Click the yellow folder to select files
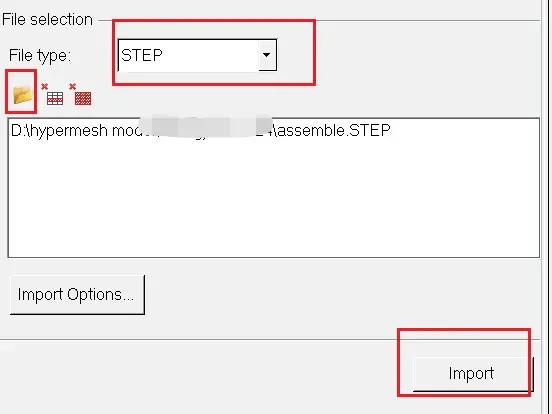The image size is (552, 414). click(22, 94)
